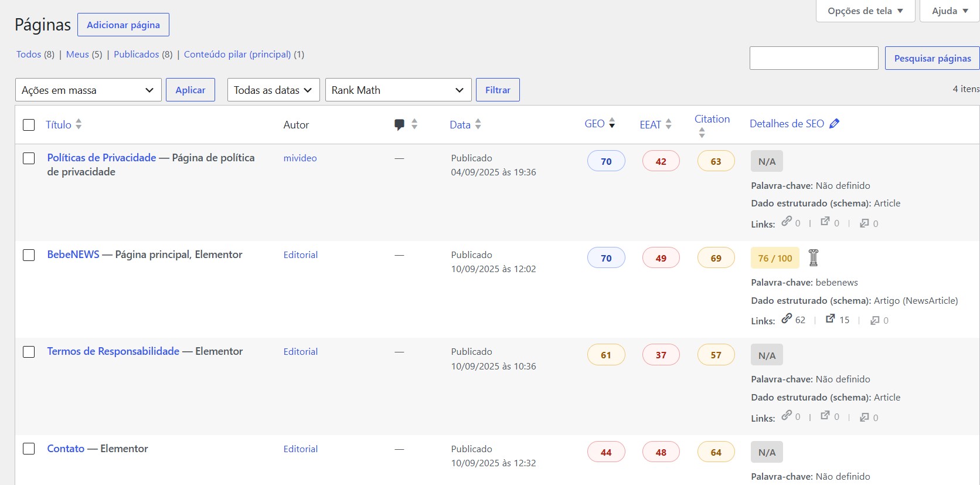The height and width of the screenshot is (485, 980).
Task: Click sort arrows next to EEAT header
Action: point(669,124)
